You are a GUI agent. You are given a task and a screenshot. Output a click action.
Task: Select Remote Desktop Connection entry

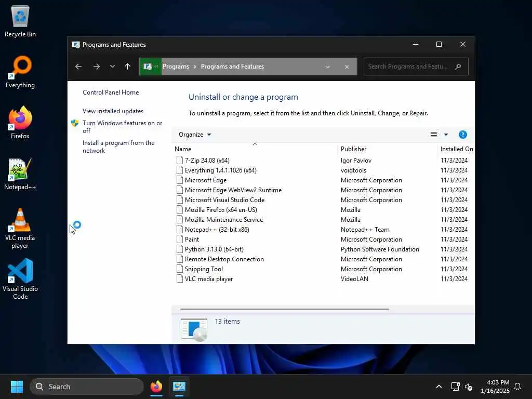click(x=224, y=259)
